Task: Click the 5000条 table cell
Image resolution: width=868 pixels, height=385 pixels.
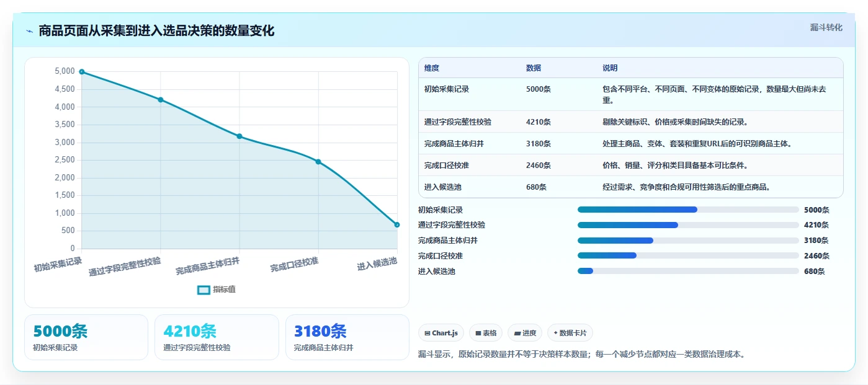Action: 539,89
